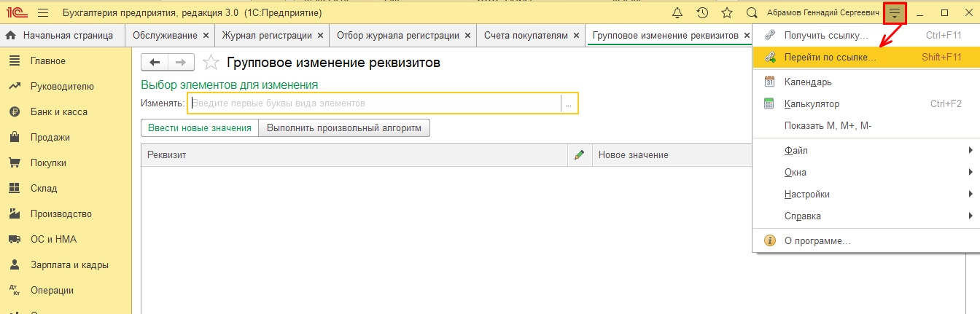Open the Calculator menu entry
This screenshot has height=314, width=980.
click(812, 104)
